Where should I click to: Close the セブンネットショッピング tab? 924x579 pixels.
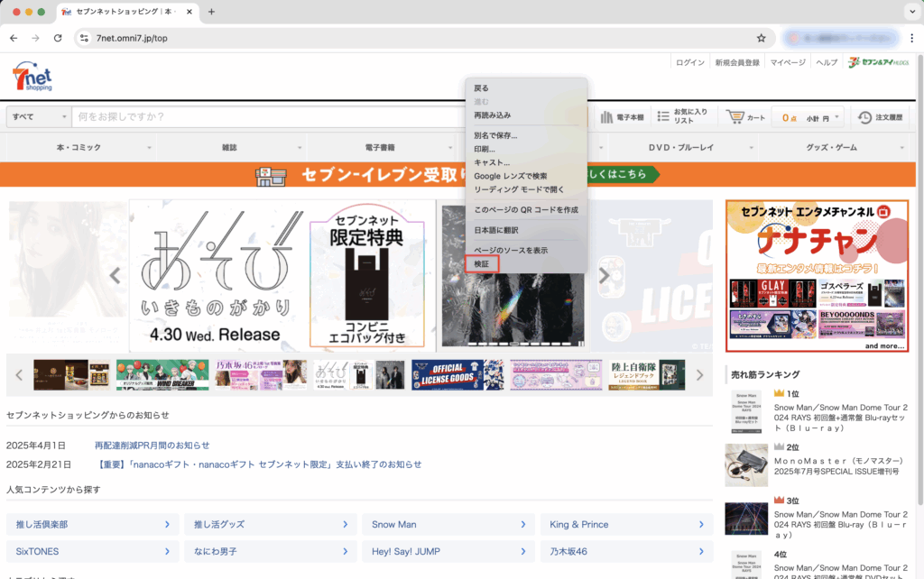pyautogui.click(x=189, y=12)
